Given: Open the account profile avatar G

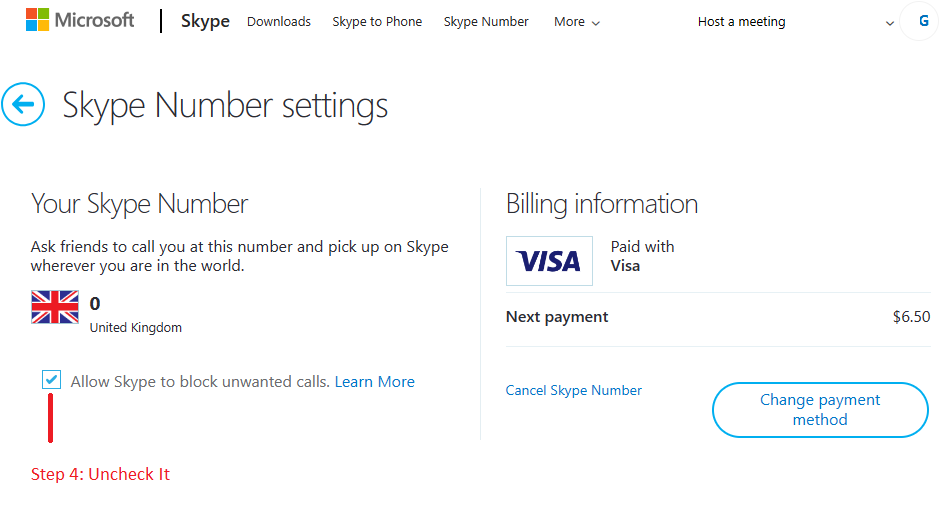Looking at the screenshot, I should [922, 21].
